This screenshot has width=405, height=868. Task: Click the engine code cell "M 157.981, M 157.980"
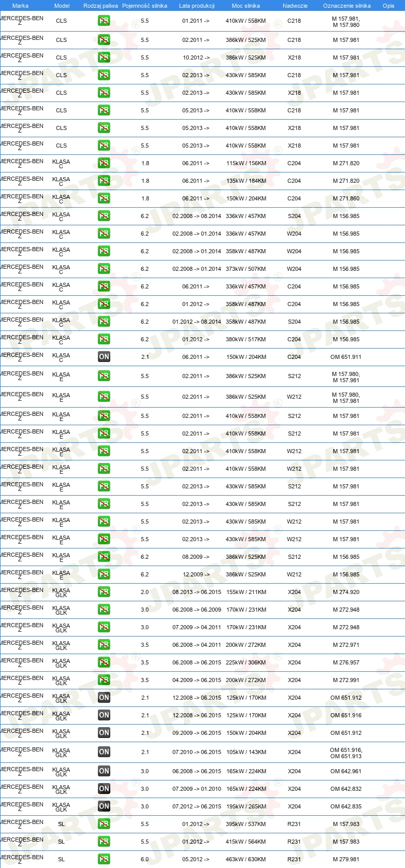346,22
